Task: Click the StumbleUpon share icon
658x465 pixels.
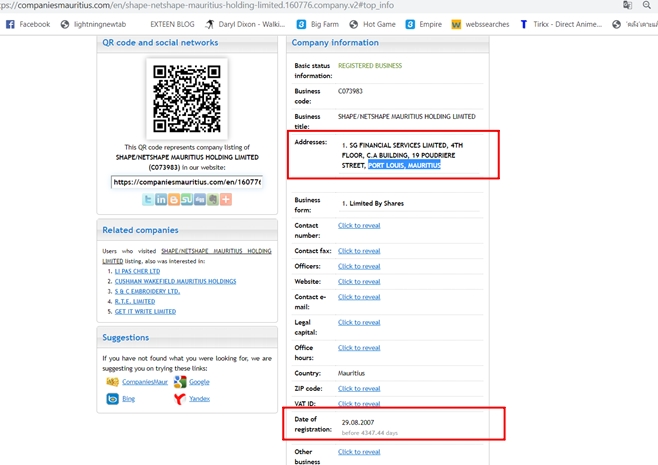Action: coord(187,200)
